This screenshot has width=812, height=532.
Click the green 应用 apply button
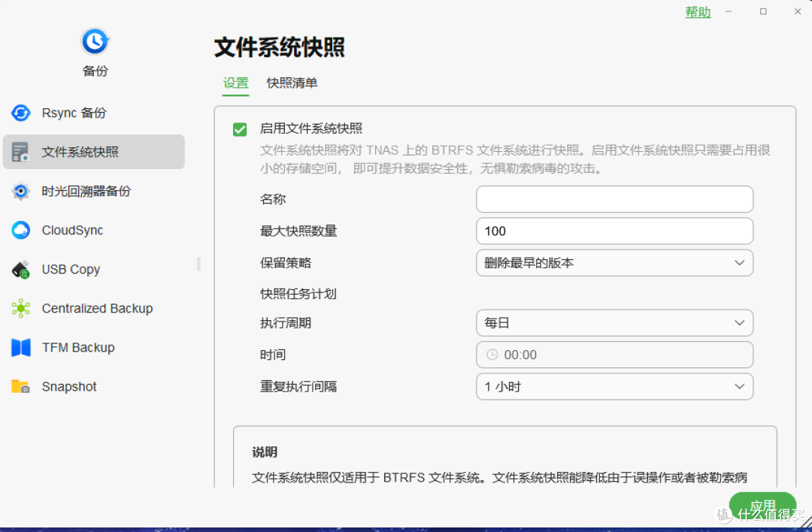(762, 506)
